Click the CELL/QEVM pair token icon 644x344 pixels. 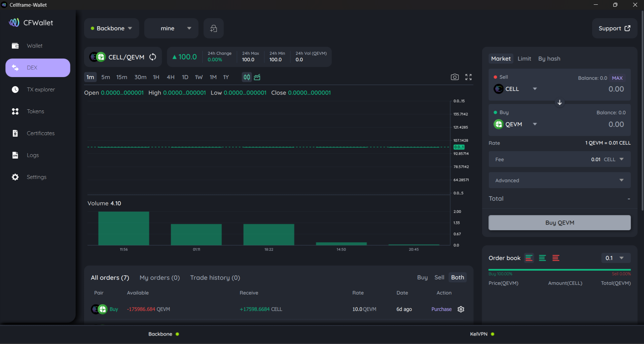click(98, 57)
